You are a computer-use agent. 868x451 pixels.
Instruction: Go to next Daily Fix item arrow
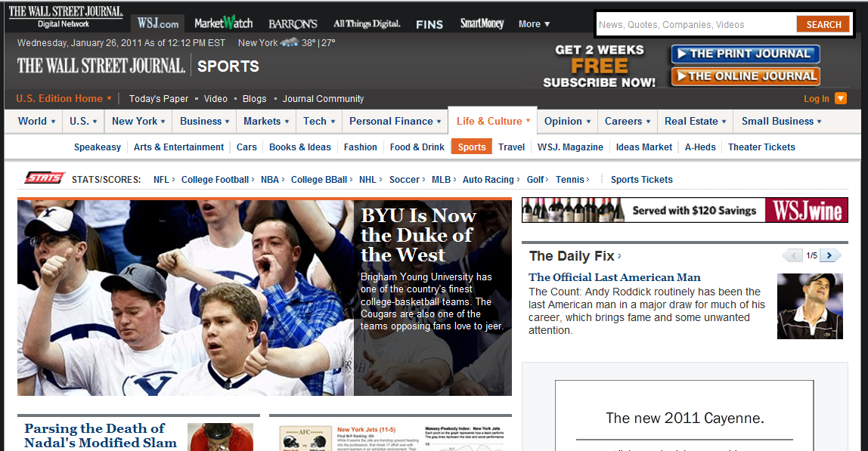click(x=830, y=255)
